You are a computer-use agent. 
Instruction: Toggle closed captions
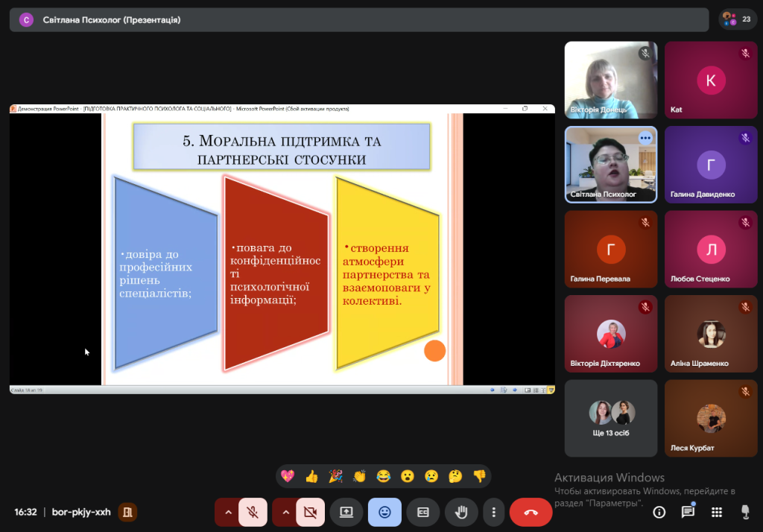422,512
